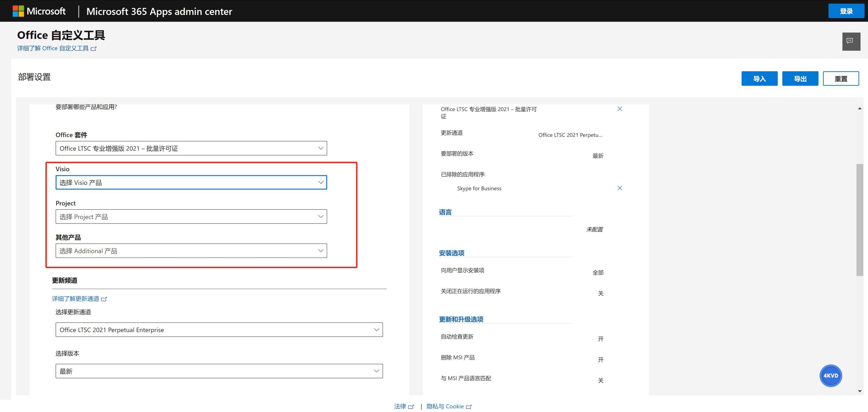This screenshot has height=412, width=868.
Task: Remove Skype for Business exclusion X
Action: (619, 188)
